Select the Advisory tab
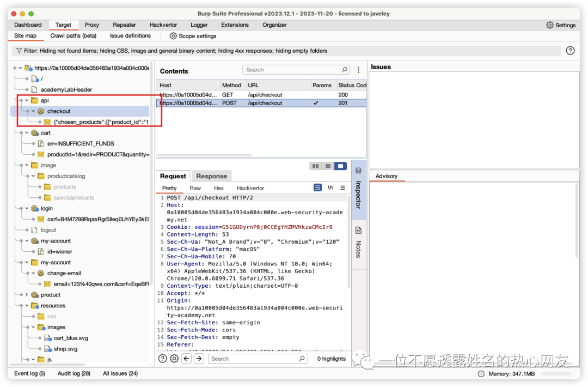 pos(386,176)
